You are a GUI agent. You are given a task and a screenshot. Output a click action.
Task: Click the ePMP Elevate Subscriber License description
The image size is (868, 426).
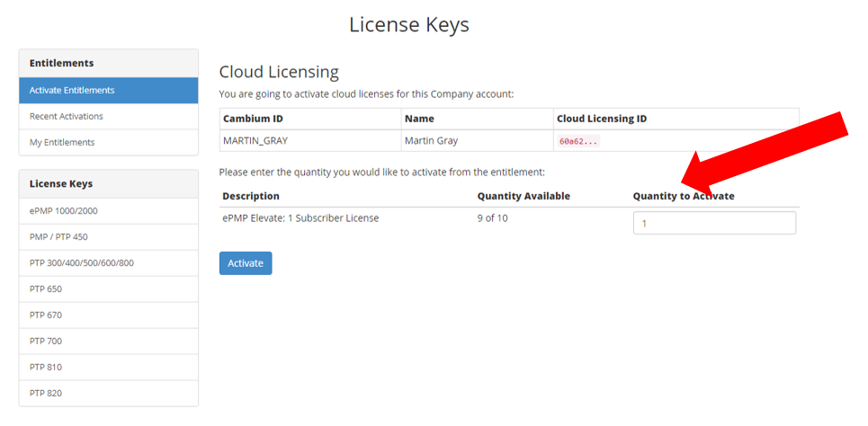click(300, 217)
